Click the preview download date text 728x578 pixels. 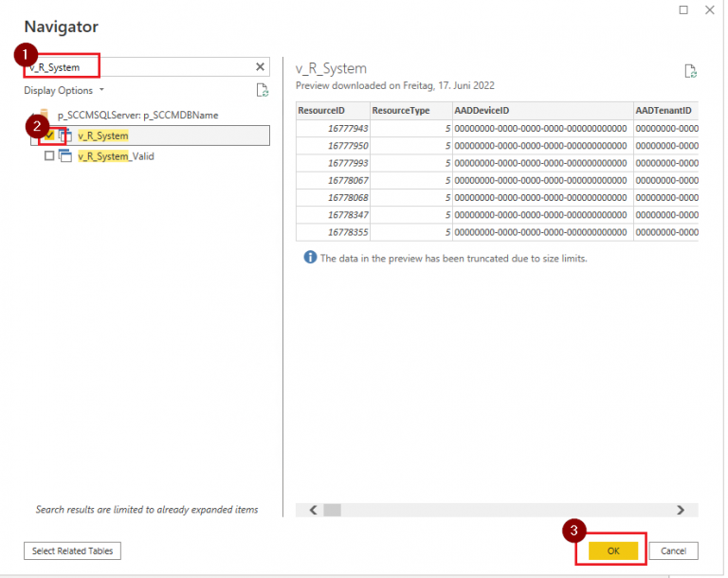click(x=395, y=86)
